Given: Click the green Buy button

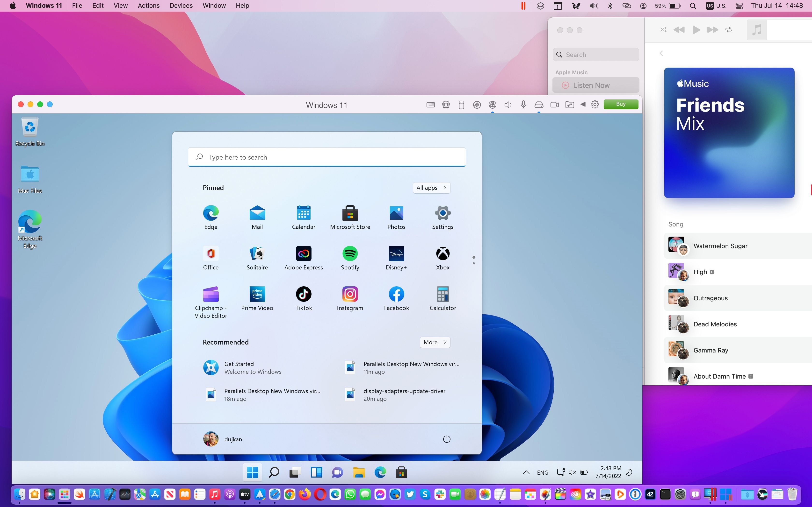Looking at the screenshot, I should tap(620, 104).
